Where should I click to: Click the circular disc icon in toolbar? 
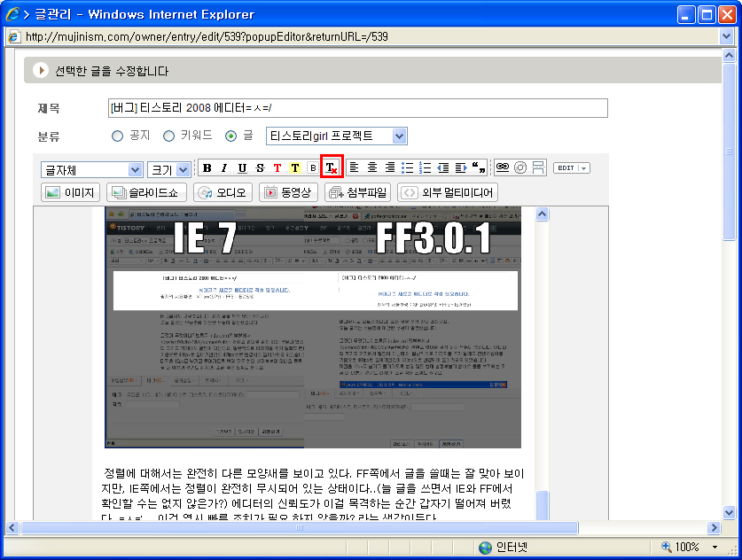point(520,167)
